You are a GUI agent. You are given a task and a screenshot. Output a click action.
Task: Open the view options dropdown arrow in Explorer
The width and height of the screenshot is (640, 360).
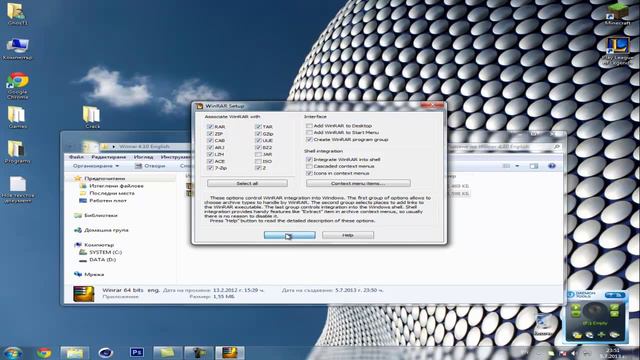(517, 166)
